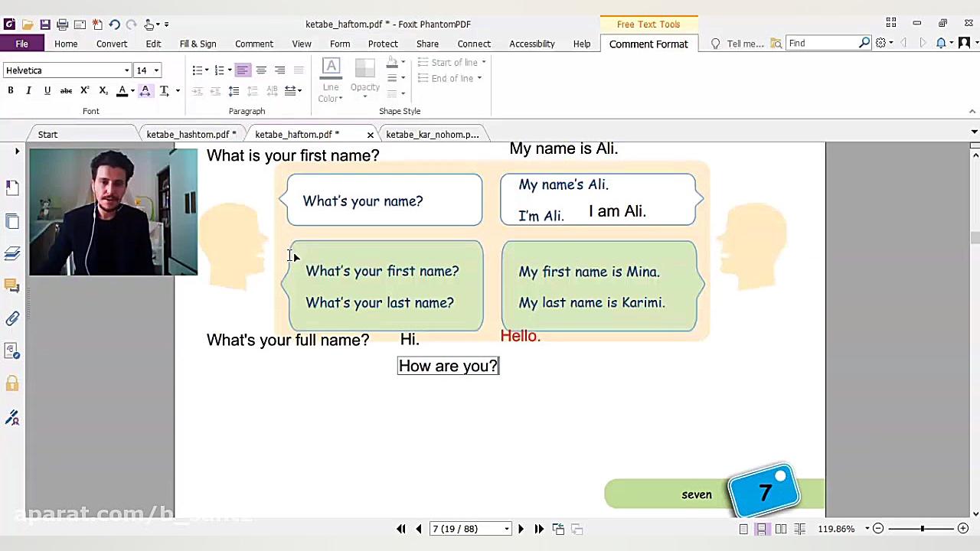Open the attachments panel paperclip icon
The height and width of the screenshot is (551, 980).
point(12,318)
